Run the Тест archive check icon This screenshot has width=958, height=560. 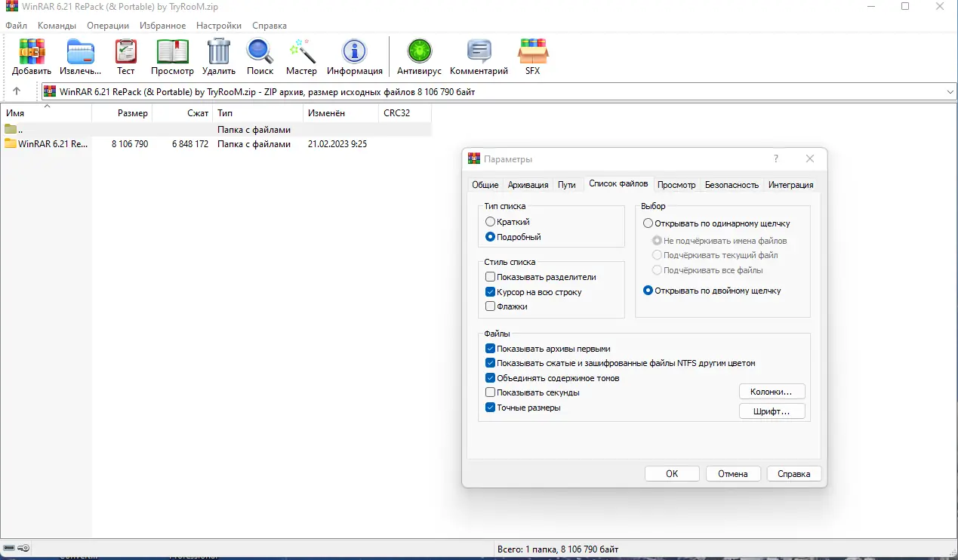125,57
